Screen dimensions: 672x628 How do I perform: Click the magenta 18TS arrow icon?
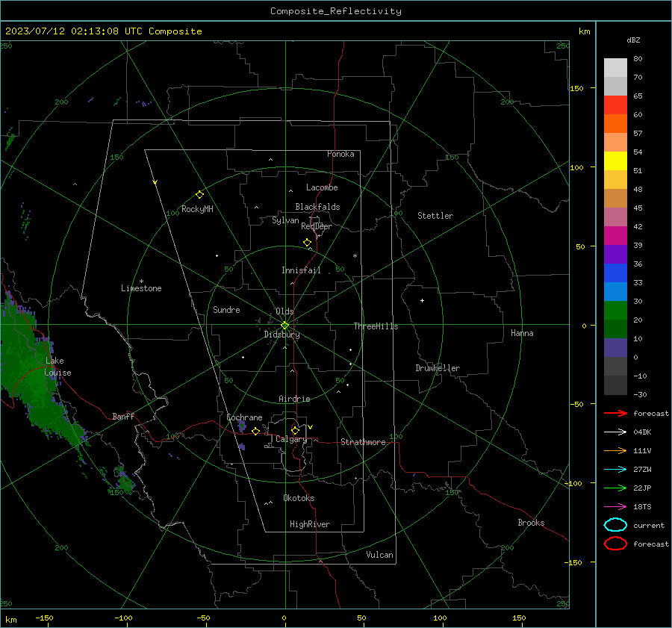point(615,507)
